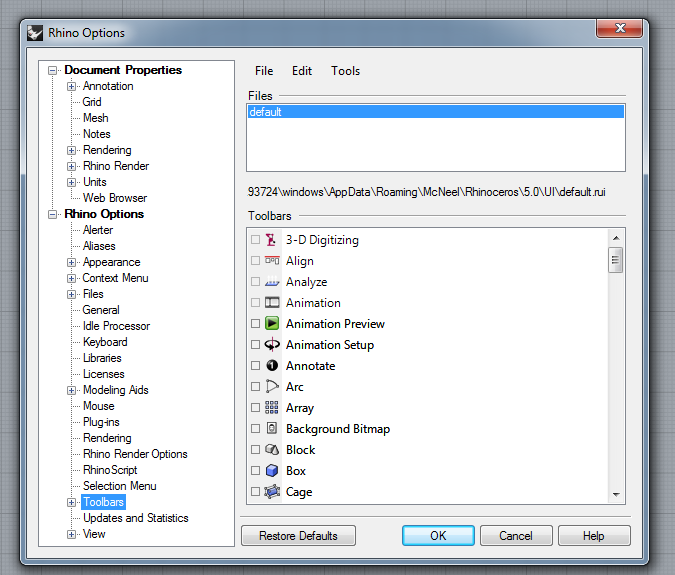Open Help for this dialog

click(594, 535)
